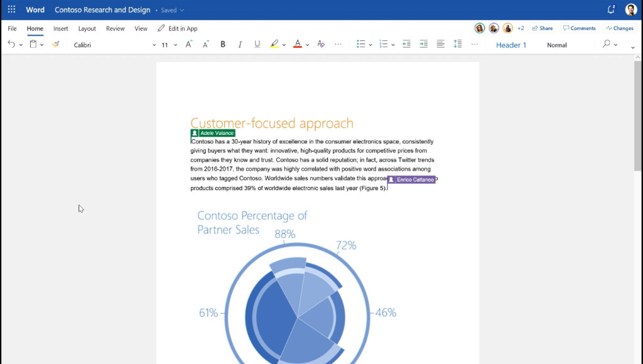Image resolution: width=643 pixels, height=364 pixels.
Task: Expand the undo options arrow
Action: 21,45
